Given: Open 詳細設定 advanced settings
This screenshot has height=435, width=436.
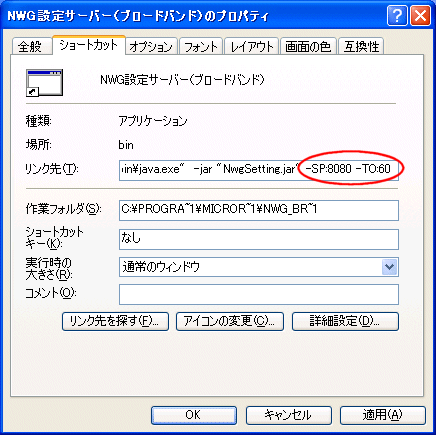Looking at the screenshot, I should click(x=345, y=321).
